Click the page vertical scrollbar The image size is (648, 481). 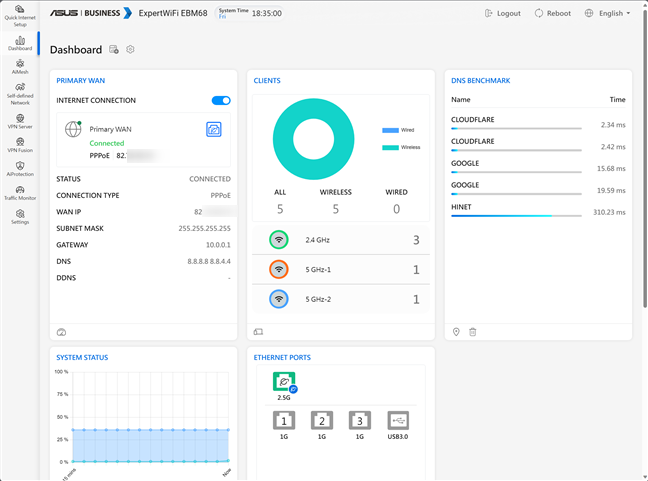(645, 157)
